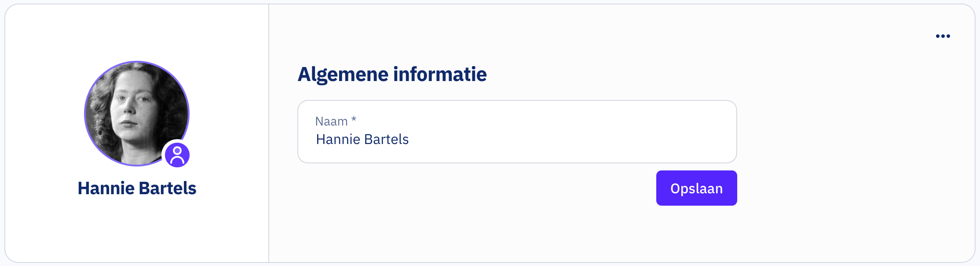The image size is (980, 266).
Task: Expand the ellipsis menu in top-right corner
Action: point(943,36)
